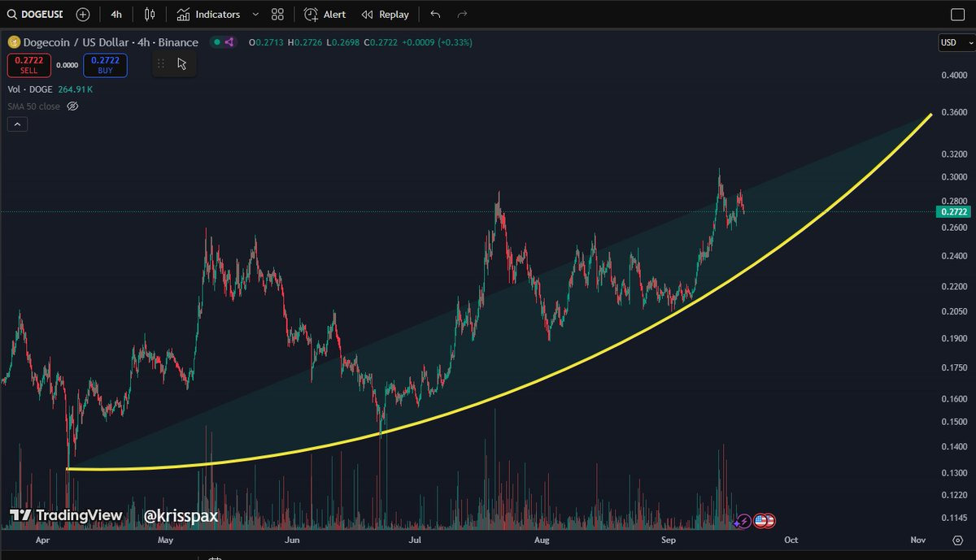Click the red SELL 0.2722 button

tap(29, 65)
